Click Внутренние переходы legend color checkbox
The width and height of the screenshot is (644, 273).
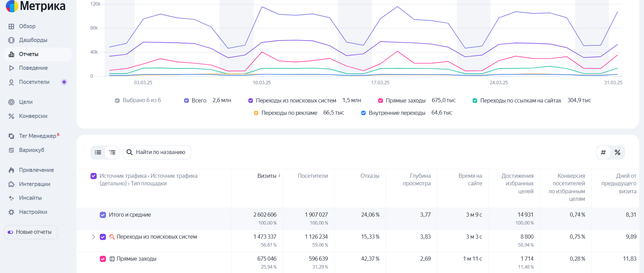363,113
